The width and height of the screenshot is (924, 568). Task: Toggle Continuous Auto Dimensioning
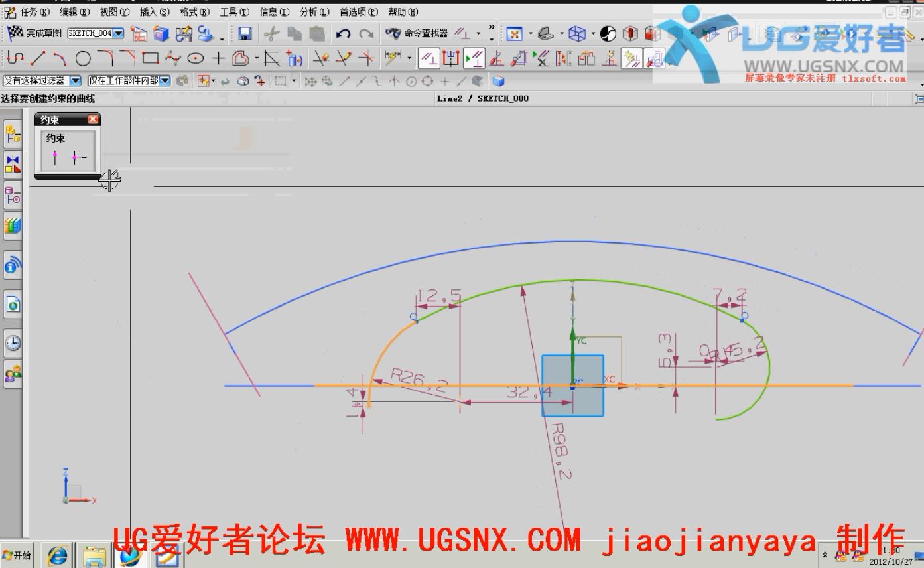(x=654, y=58)
